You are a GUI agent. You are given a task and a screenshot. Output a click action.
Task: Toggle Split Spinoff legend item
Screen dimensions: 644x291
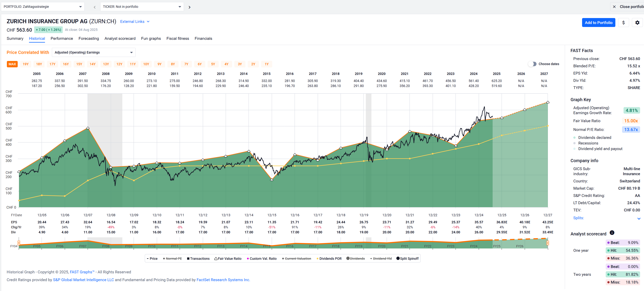tap(407, 258)
